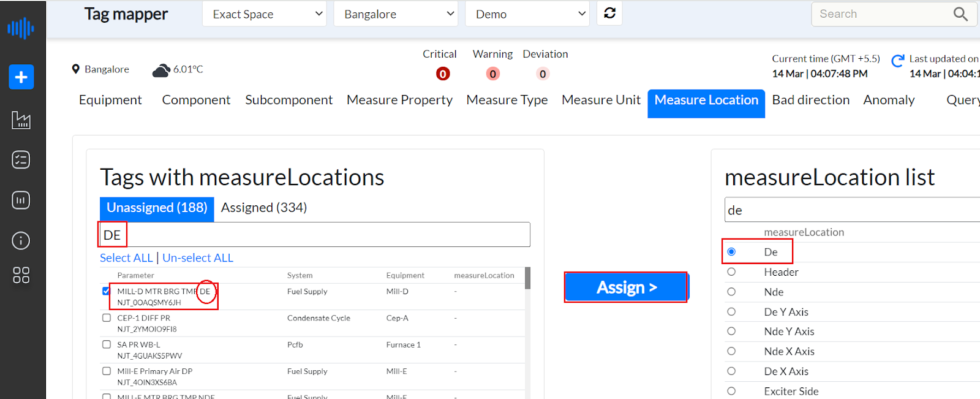Switch to the Measure Unit tab
The width and height of the screenshot is (980, 399).
pyautogui.click(x=601, y=100)
